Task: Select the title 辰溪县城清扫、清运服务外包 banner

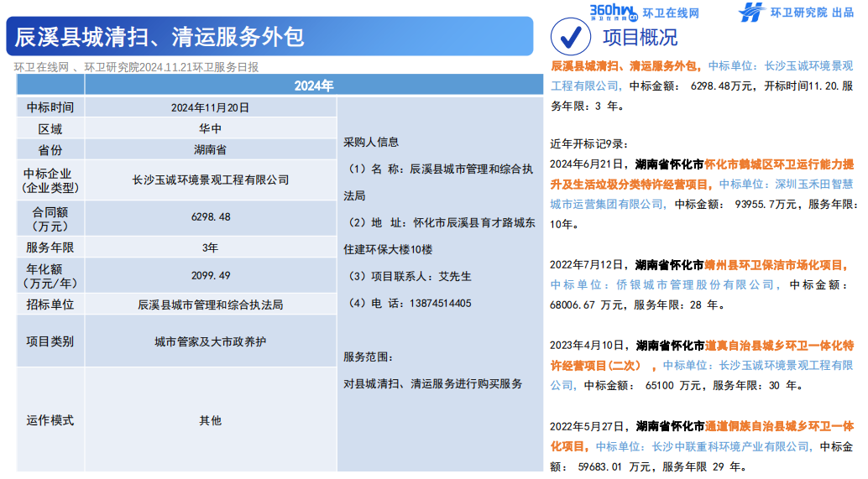Action: click(269, 37)
